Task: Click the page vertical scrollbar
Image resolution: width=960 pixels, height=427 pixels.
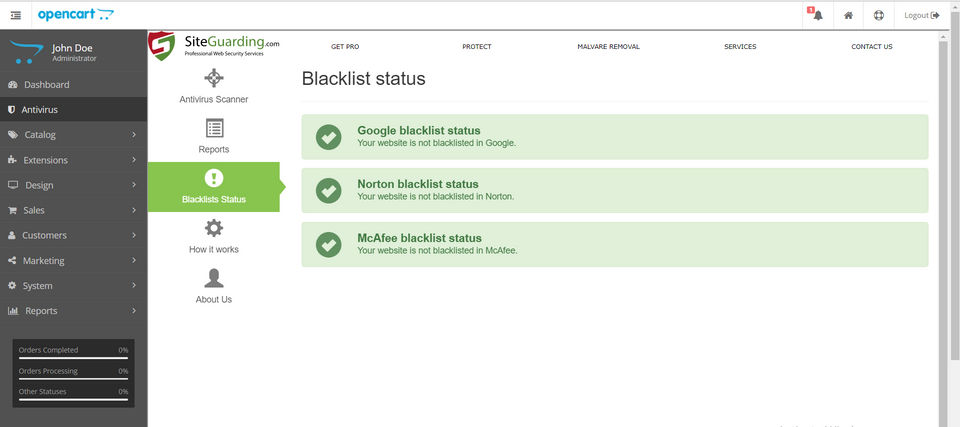Action: pos(943,200)
